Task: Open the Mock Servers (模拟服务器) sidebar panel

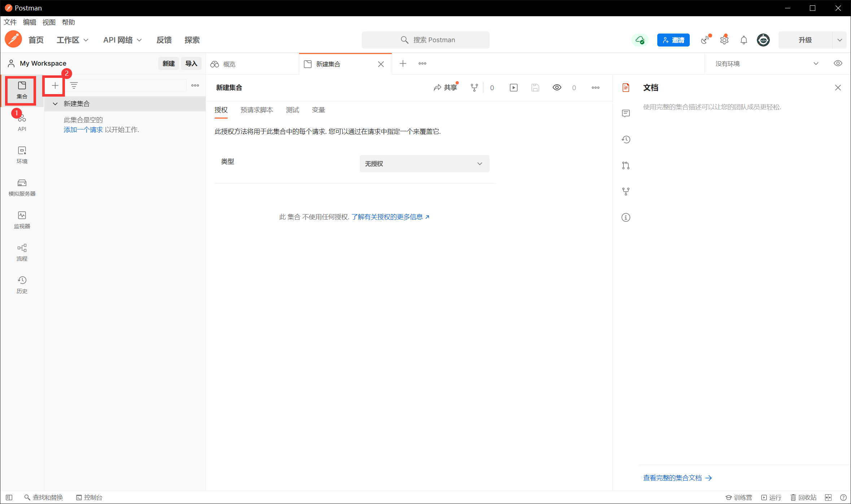Action: click(x=22, y=187)
